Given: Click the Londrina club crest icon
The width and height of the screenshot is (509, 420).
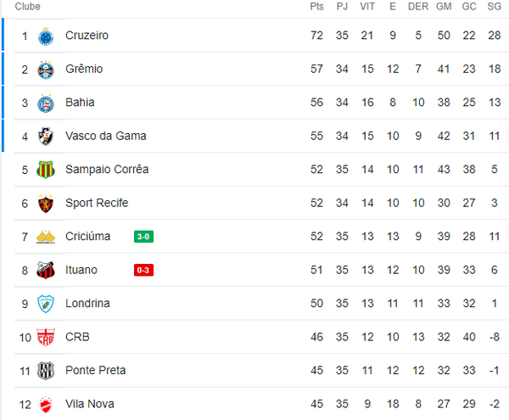Looking at the screenshot, I should [x=46, y=304].
